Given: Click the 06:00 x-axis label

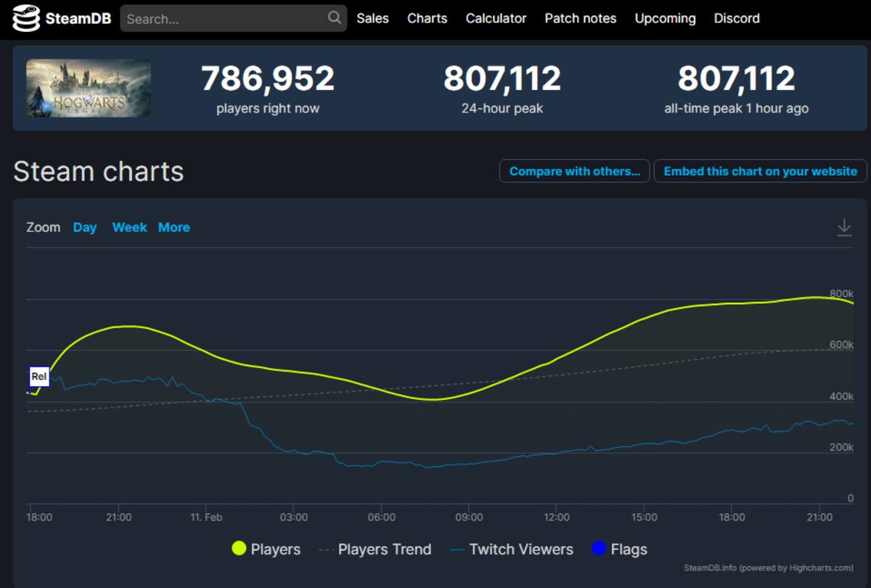Looking at the screenshot, I should coord(382,518).
